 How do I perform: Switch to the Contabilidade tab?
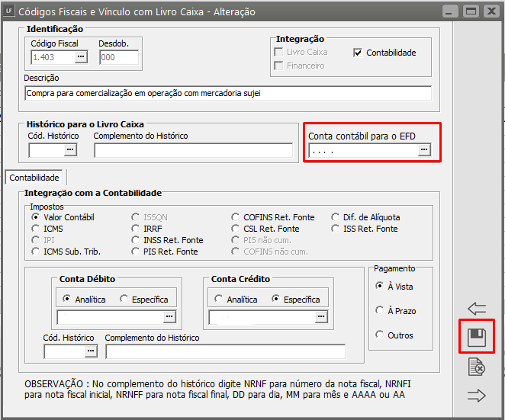point(34,177)
